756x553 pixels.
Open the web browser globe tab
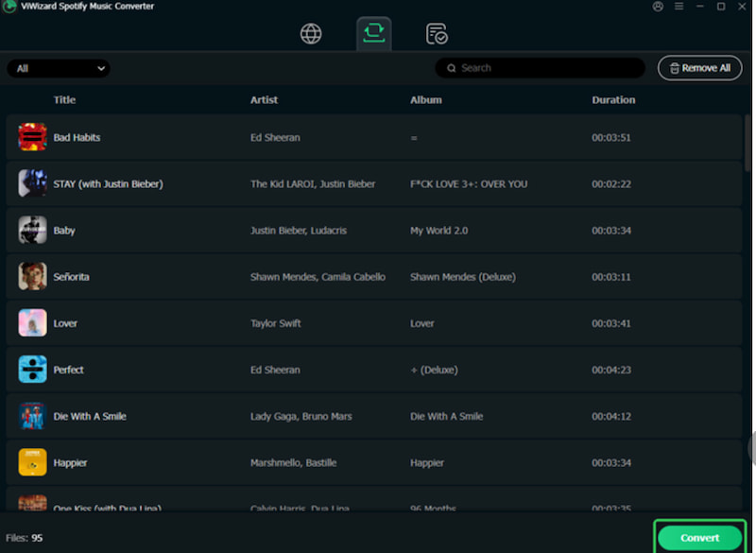click(x=311, y=34)
